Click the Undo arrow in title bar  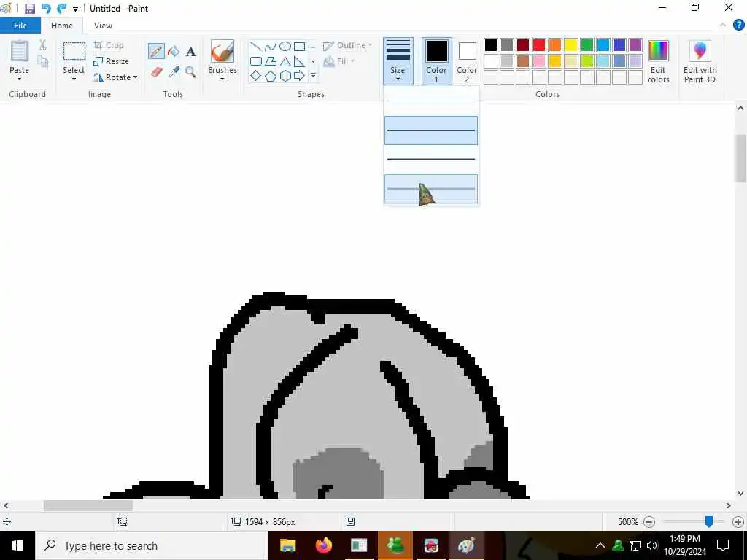point(46,8)
